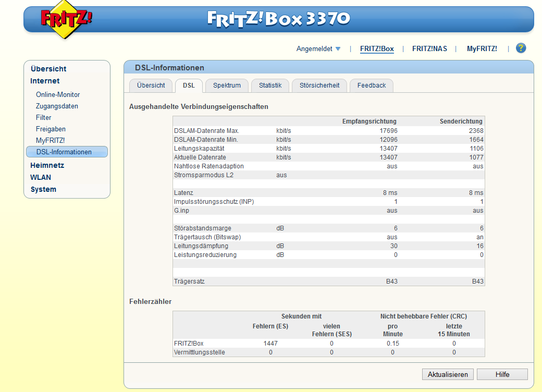Click the error count 1447
Screen dimensions: 542x392
point(270,343)
